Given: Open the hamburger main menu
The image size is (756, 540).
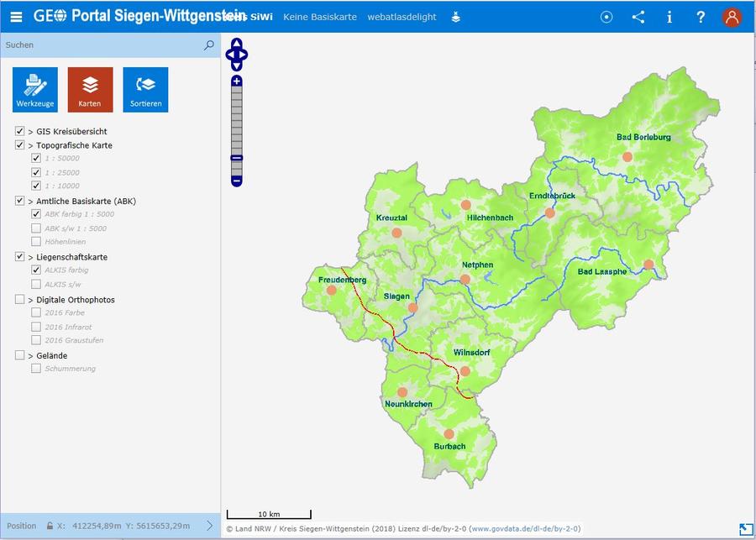Looking at the screenshot, I should click(x=16, y=16).
